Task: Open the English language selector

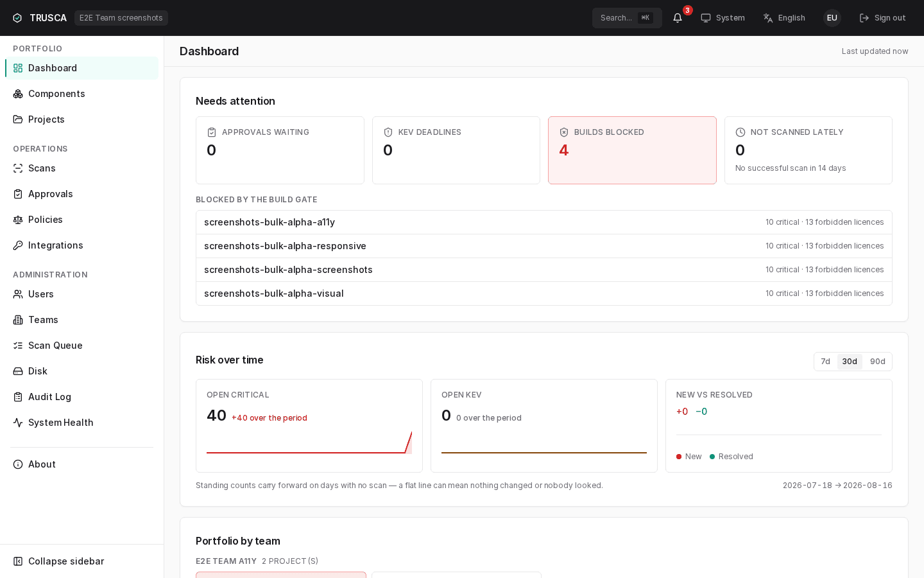Action: 784,18
